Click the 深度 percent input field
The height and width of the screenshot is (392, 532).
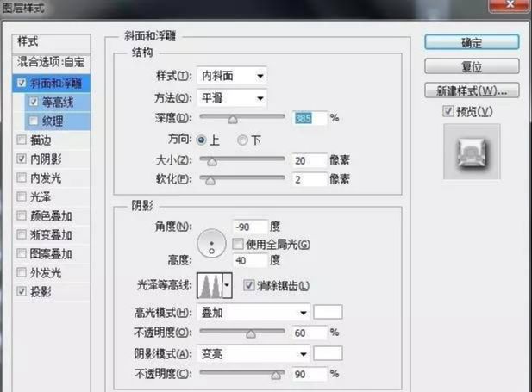[310, 118]
